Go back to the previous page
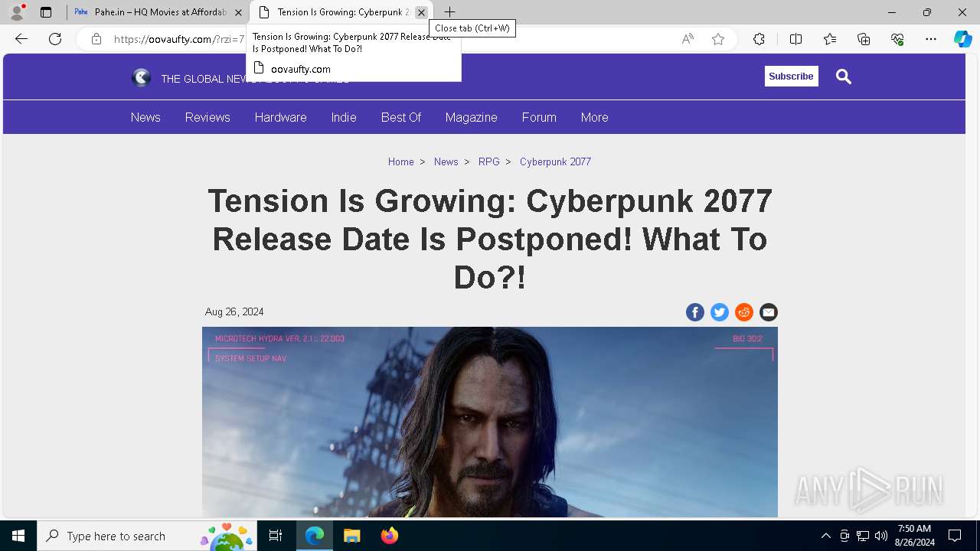 (21, 39)
